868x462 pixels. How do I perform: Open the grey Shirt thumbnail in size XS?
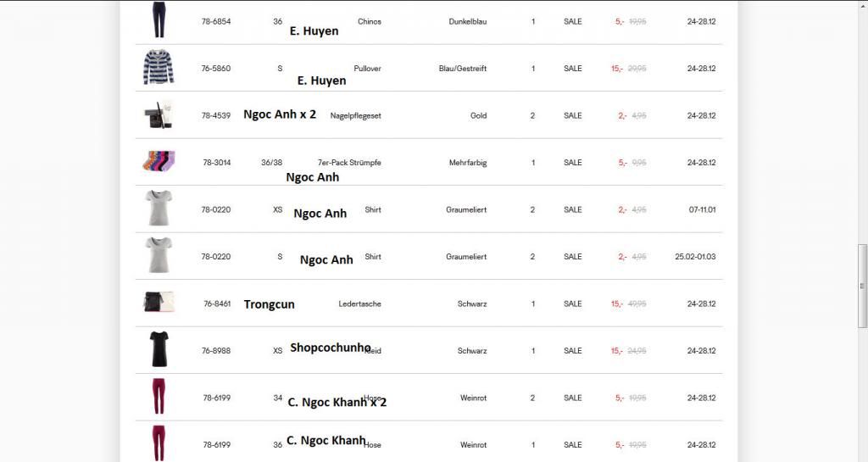159,209
